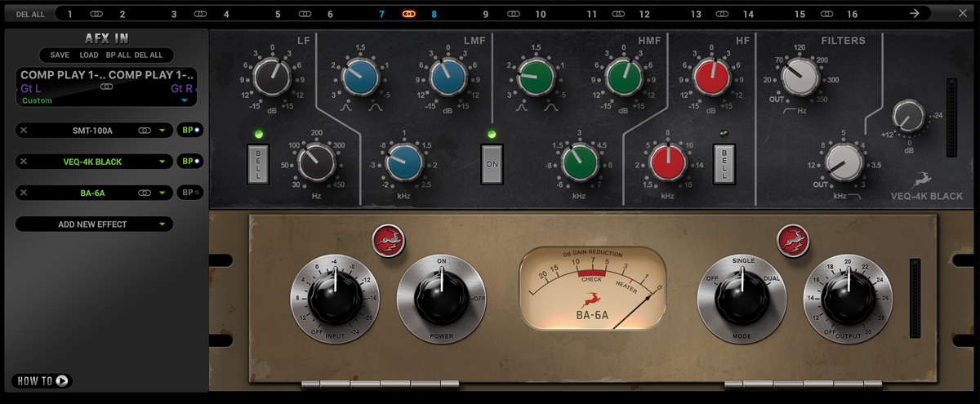Go to next channel page with right arrow
This screenshot has height=404, width=980.
pos(915,13)
